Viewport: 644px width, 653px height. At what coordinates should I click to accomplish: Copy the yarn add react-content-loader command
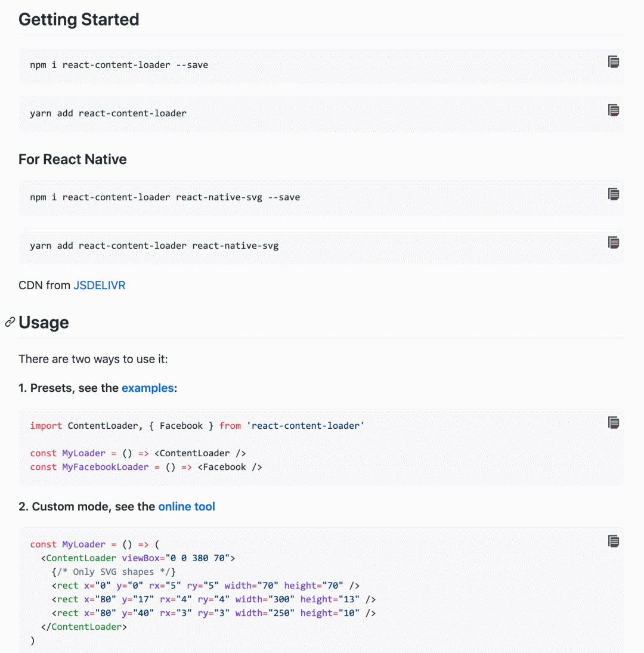pyautogui.click(x=614, y=110)
